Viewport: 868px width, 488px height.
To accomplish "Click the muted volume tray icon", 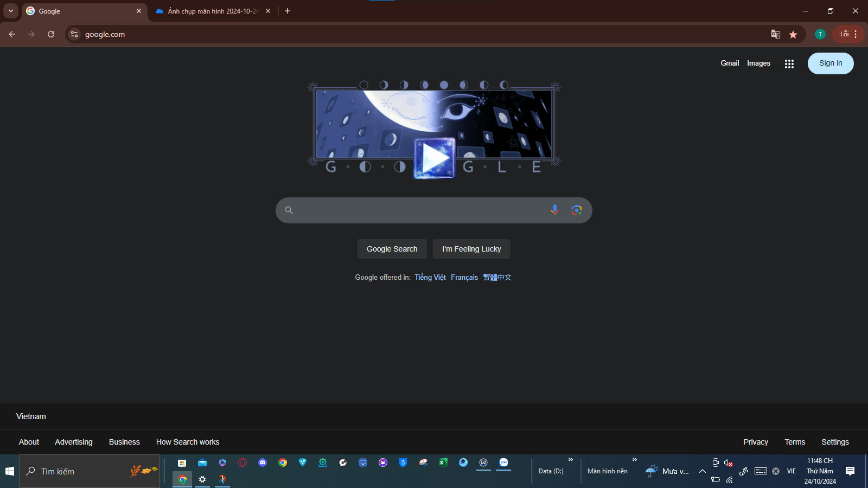I will coord(729,463).
